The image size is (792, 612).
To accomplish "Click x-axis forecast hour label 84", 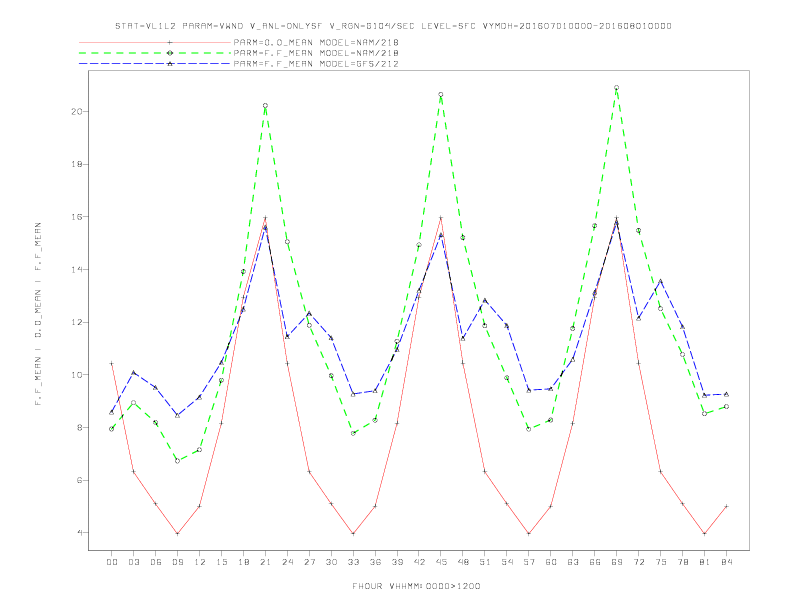I will click(x=727, y=562).
